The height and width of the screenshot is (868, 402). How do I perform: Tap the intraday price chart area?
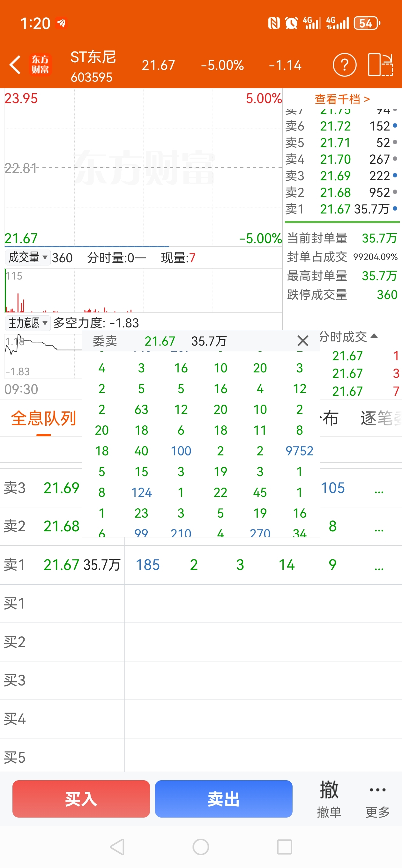tap(143, 168)
